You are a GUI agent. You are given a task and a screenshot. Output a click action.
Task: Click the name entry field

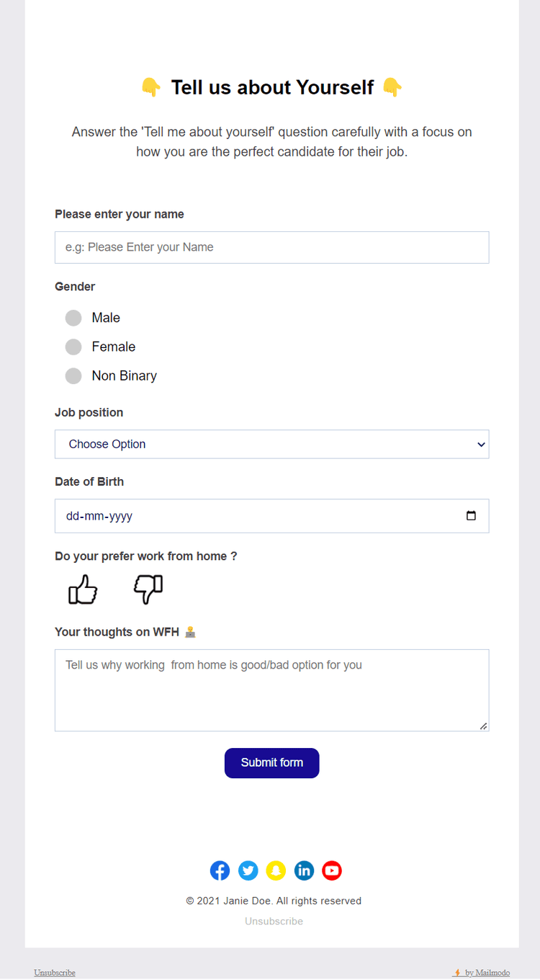point(271,247)
